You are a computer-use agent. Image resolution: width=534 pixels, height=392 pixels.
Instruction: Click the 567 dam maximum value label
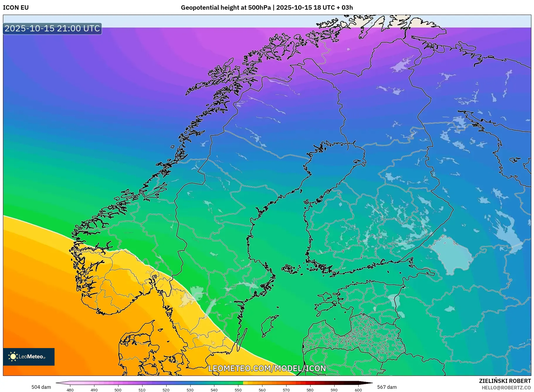[386, 387]
